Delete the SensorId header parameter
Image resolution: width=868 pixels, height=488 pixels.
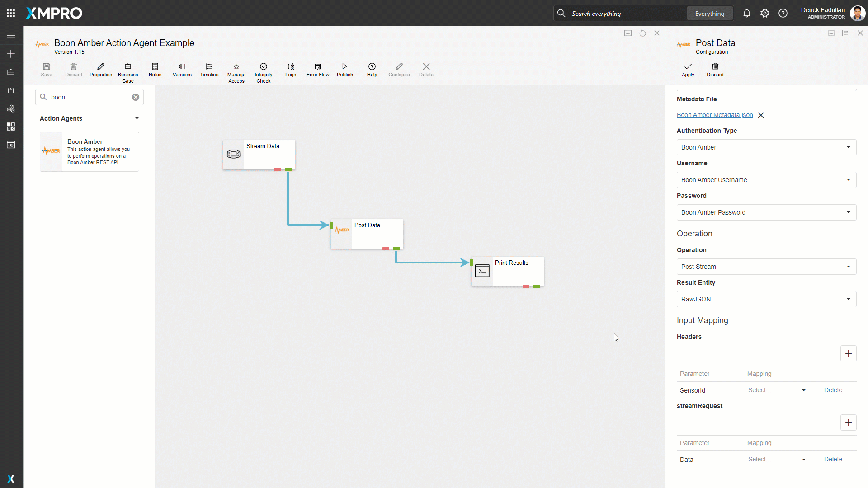click(833, 390)
